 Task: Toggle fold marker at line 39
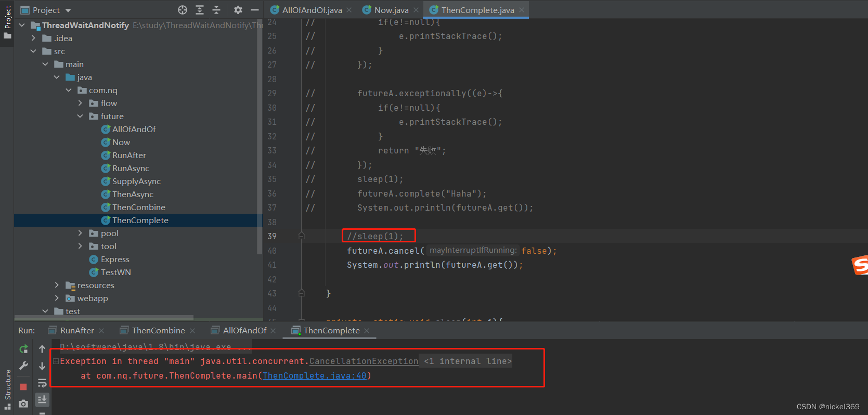(302, 236)
